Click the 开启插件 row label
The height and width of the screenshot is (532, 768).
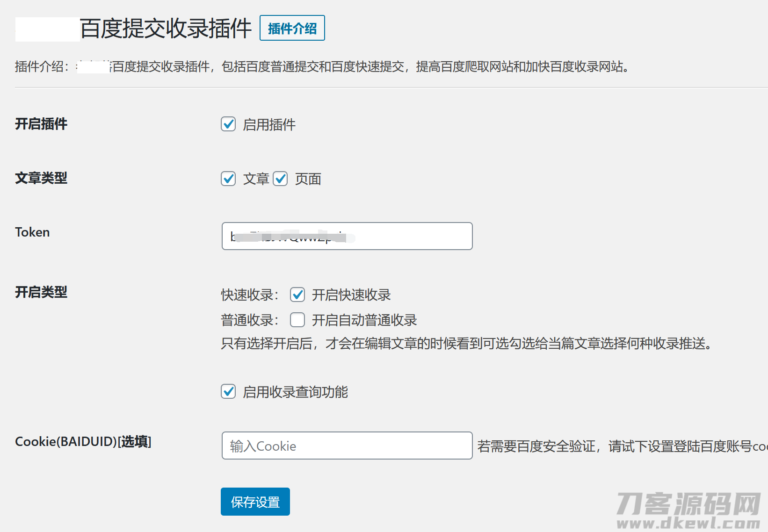tap(41, 124)
